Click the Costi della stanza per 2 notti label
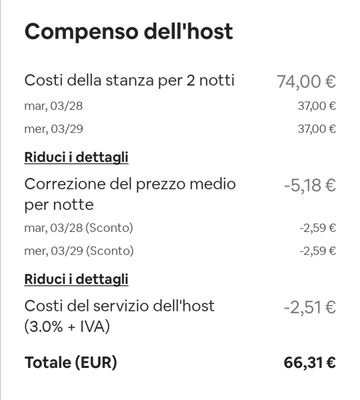This screenshot has width=360, height=400. (x=130, y=80)
